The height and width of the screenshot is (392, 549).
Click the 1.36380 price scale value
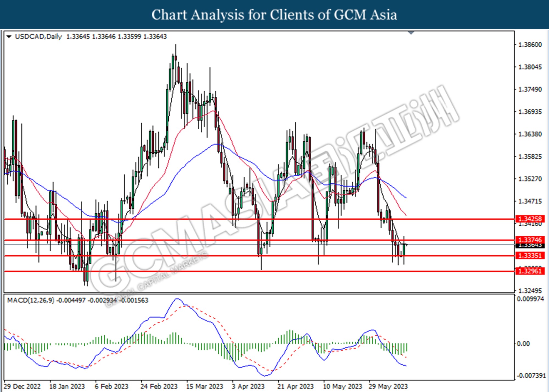click(x=530, y=134)
